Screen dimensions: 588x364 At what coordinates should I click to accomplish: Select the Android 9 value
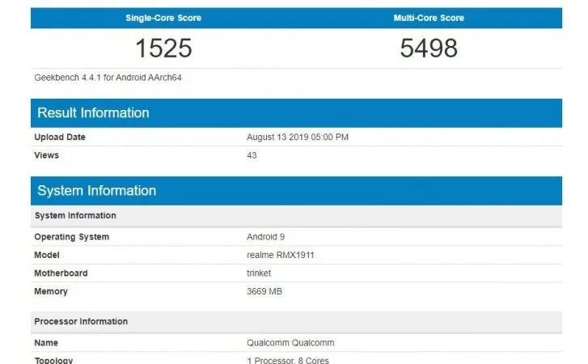(x=265, y=237)
